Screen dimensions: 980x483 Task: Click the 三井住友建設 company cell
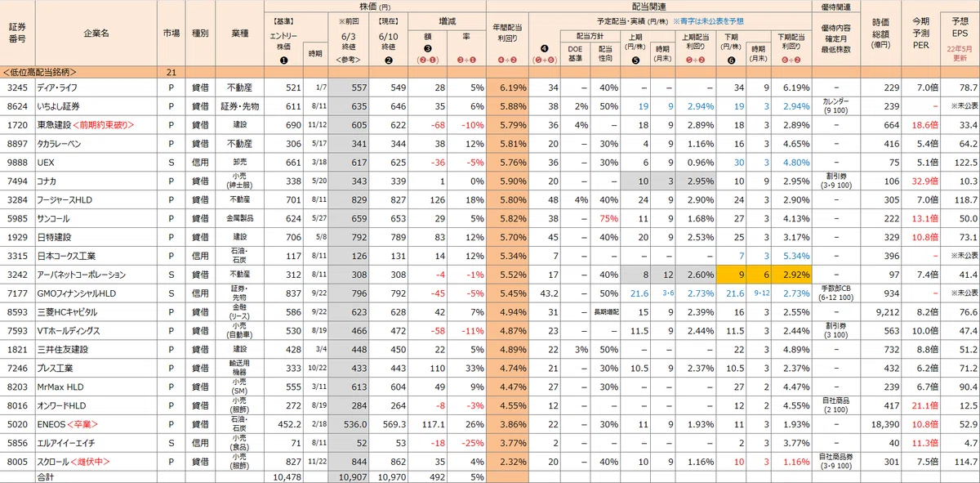[x=96, y=350]
